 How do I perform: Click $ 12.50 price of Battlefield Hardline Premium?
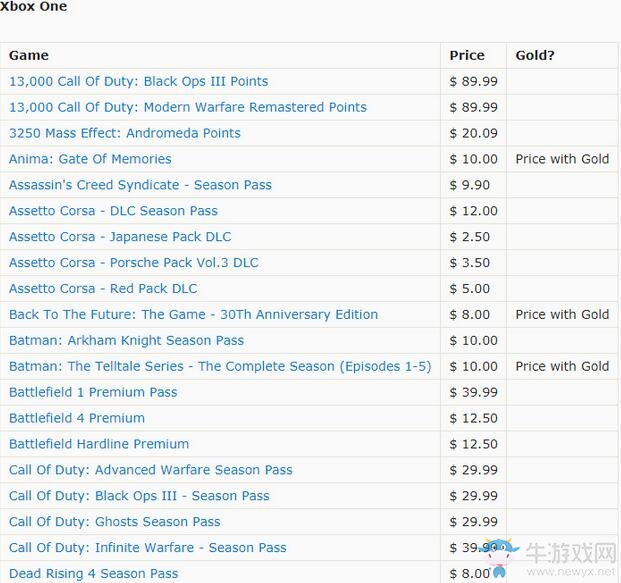pos(474,444)
